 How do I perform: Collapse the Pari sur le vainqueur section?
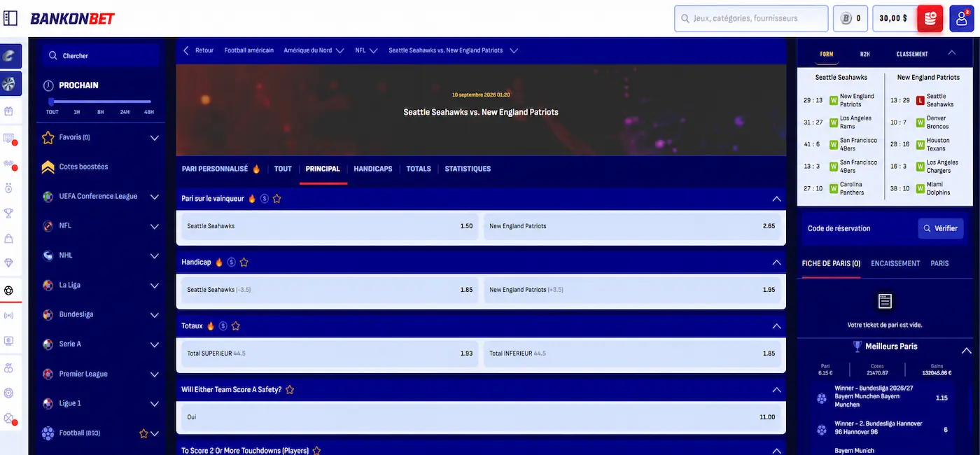click(776, 199)
